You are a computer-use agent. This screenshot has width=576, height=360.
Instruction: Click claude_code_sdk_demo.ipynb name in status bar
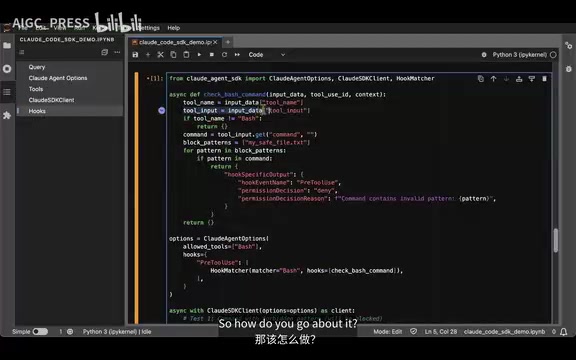(x=504, y=332)
